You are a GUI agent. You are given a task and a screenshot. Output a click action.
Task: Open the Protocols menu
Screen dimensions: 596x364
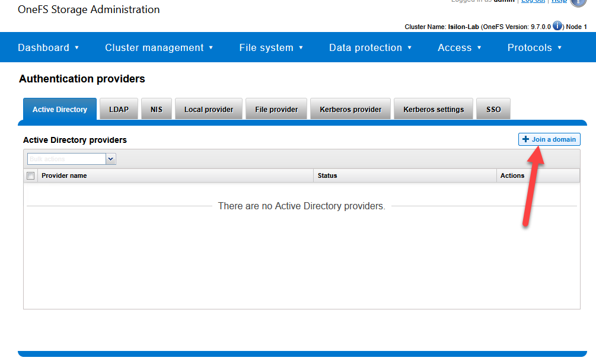534,47
